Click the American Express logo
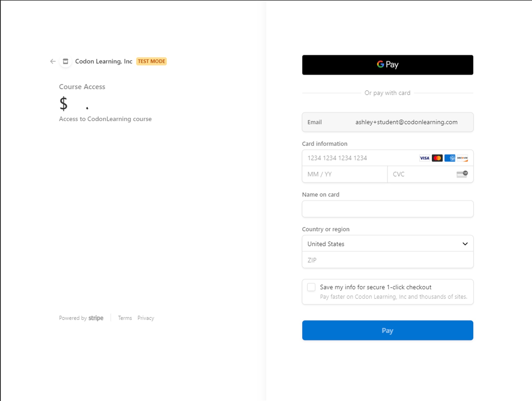Screen dimensions: 532x401 coord(450,158)
